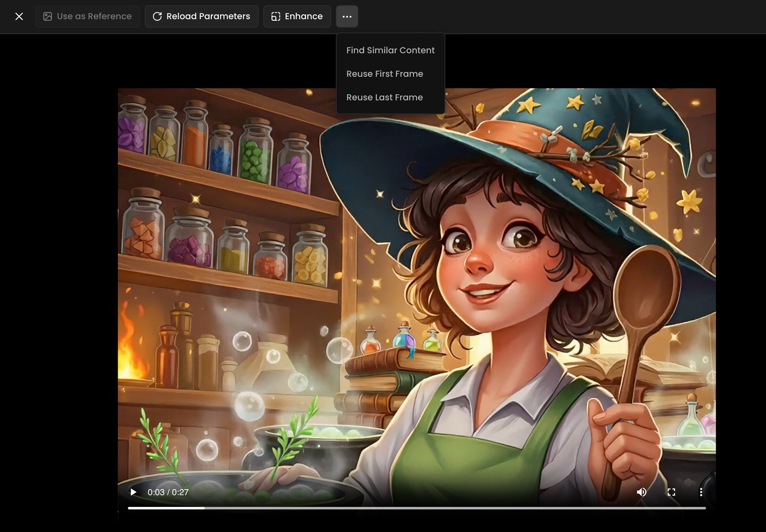The width and height of the screenshot is (766, 532).
Task: Click the 0:03 / 0:27 time display
Action: 167,492
